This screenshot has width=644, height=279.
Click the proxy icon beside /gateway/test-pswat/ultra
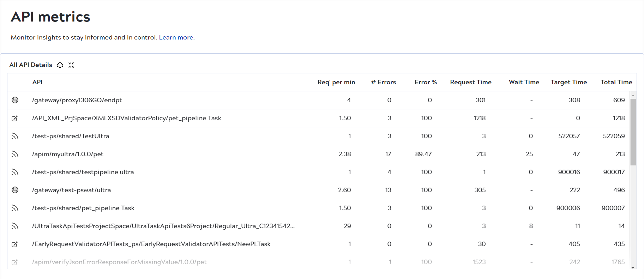(x=15, y=190)
